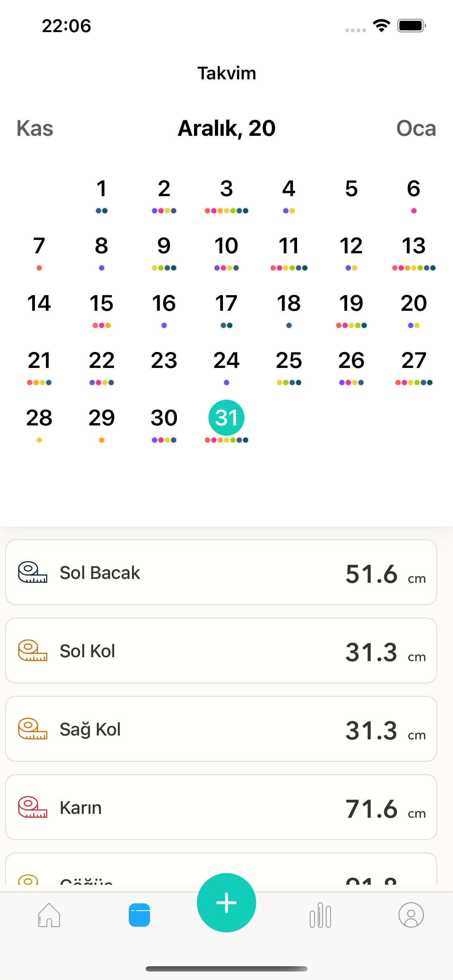Choose day 13 in the calendar

413,246
